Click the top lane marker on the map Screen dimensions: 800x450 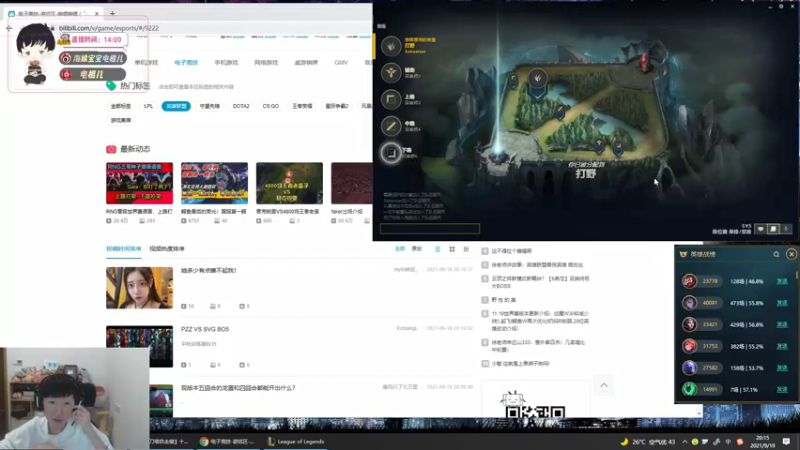click(x=514, y=81)
